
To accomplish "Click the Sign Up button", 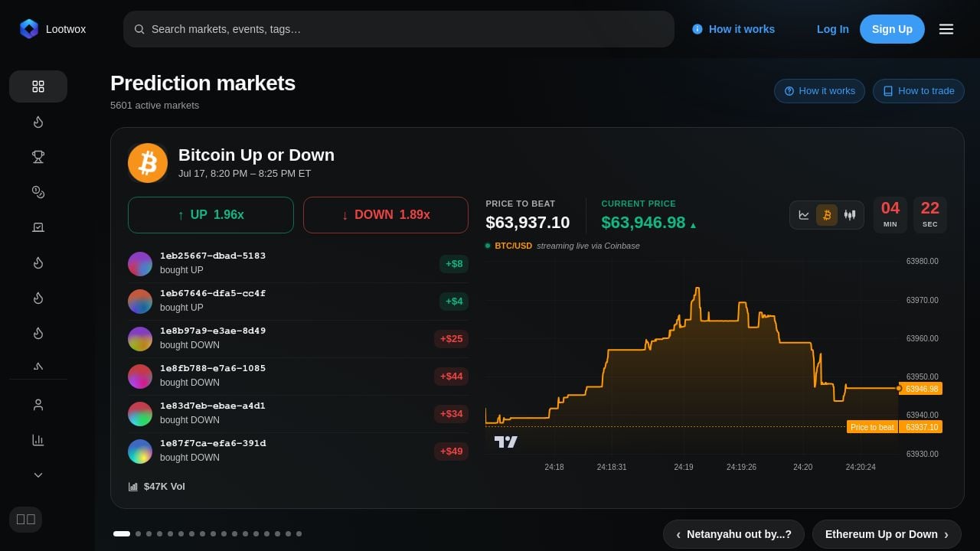I will point(892,29).
